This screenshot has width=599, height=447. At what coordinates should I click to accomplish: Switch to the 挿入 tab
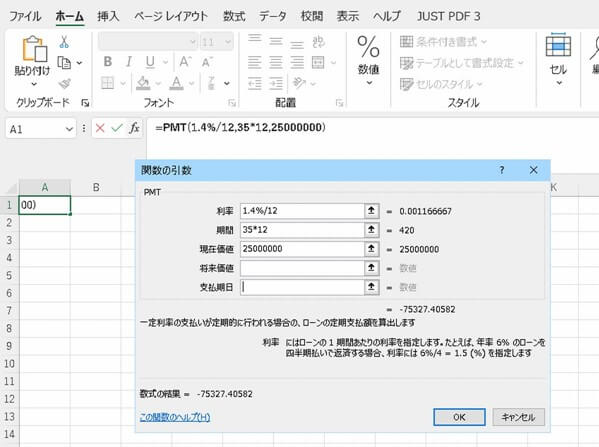[x=108, y=16]
